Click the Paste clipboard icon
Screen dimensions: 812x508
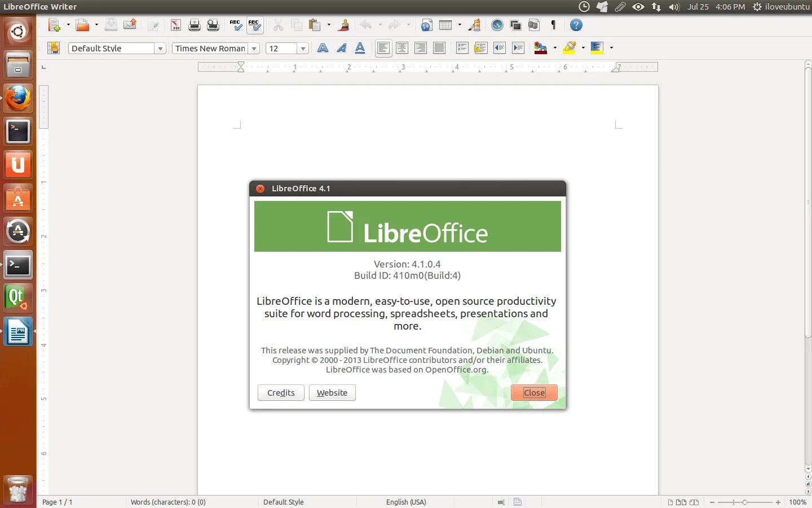coord(315,25)
